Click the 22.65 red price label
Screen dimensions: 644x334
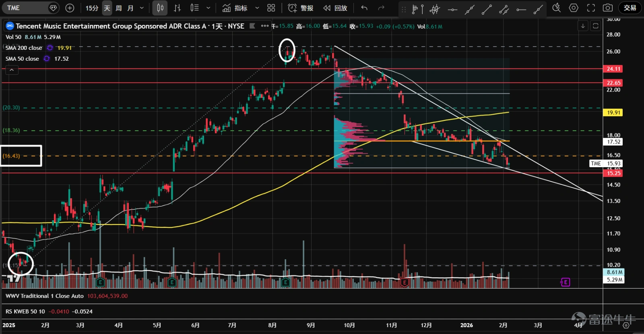[613, 83]
